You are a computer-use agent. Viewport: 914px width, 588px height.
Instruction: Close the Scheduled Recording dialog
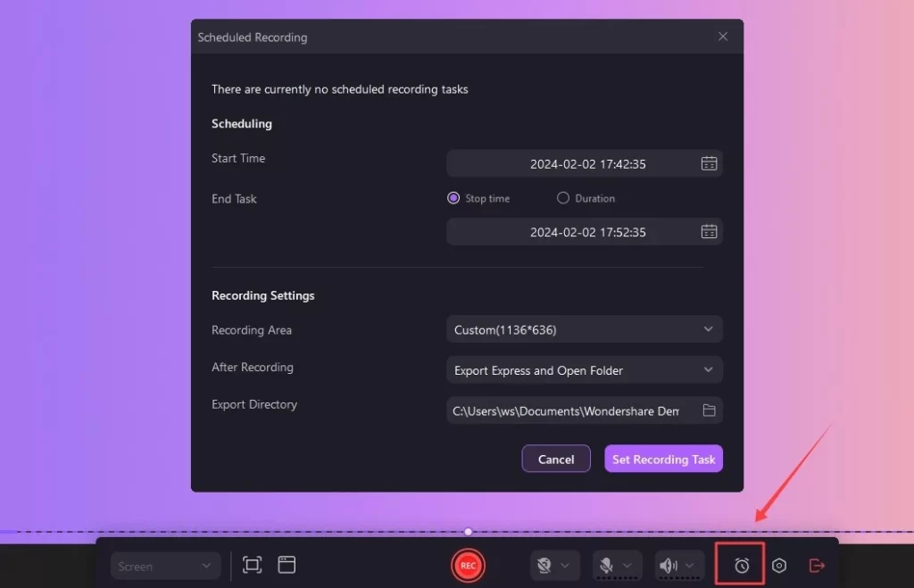723,37
